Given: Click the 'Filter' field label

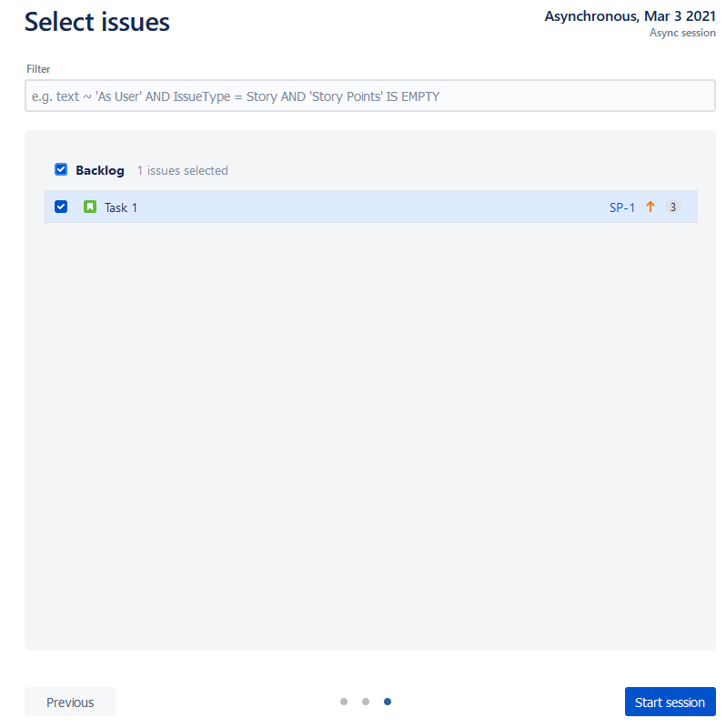Looking at the screenshot, I should [38, 69].
